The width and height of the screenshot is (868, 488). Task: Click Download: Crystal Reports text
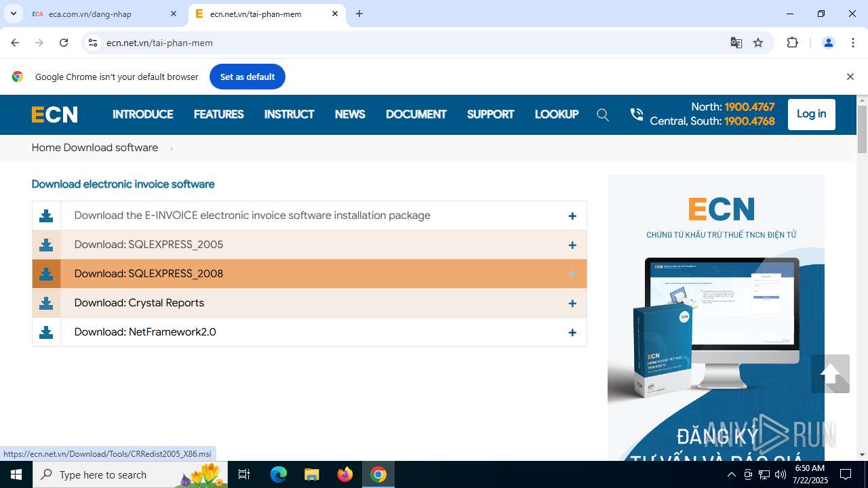139,303
